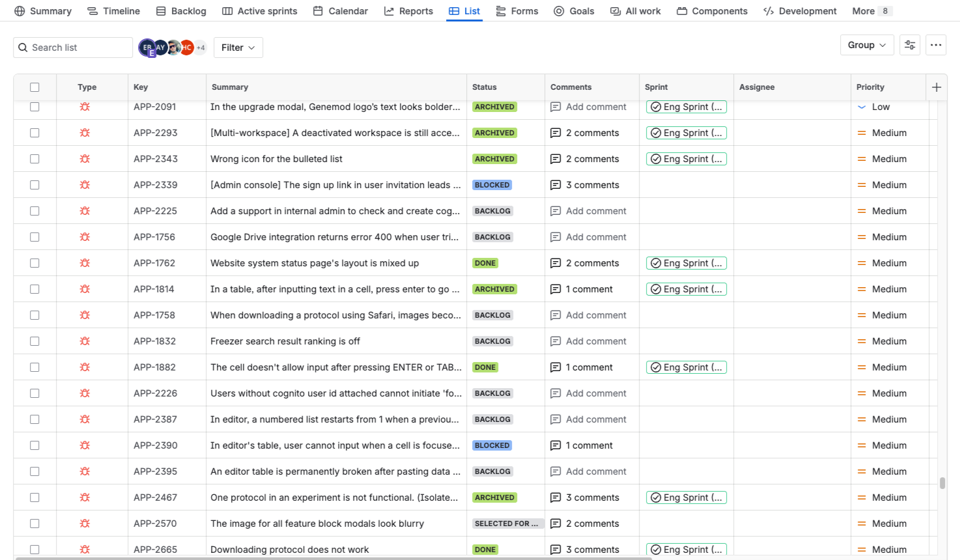Check the select-all checkbox in the header row
The image size is (960, 560).
coord(35,87)
